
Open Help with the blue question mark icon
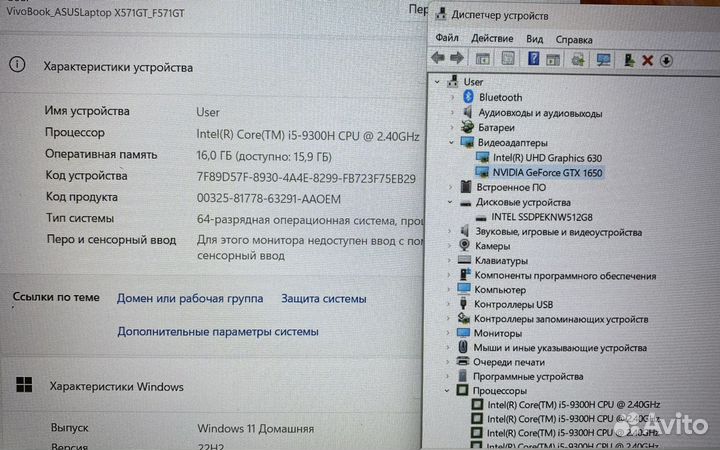tap(533, 58)
